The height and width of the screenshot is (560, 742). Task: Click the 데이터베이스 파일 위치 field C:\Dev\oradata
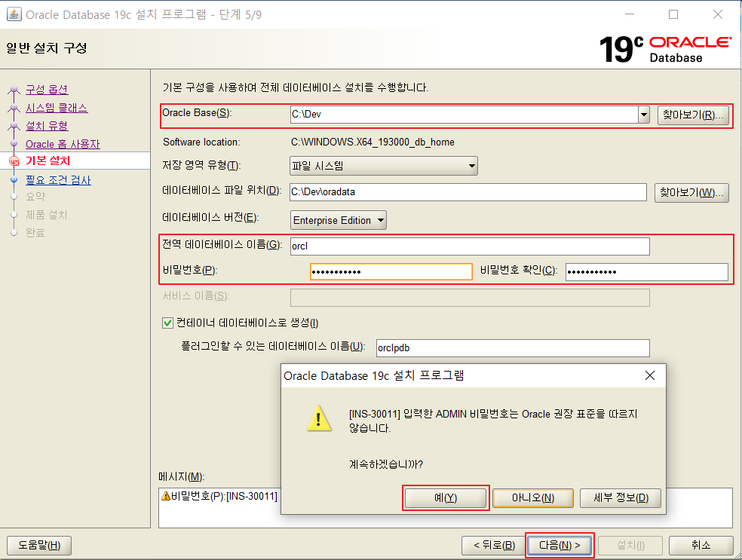coord(468,192)
